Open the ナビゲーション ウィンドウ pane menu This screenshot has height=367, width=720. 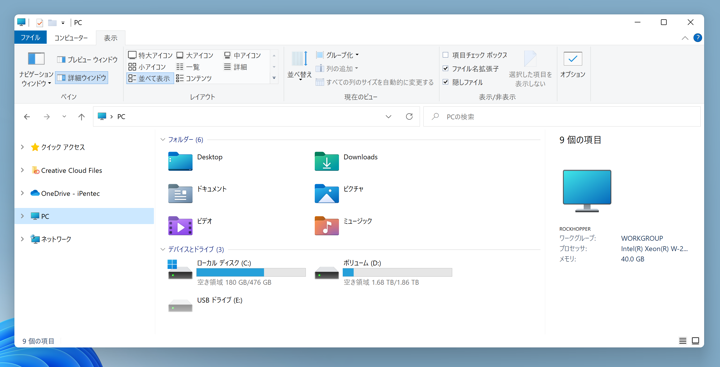36,69
